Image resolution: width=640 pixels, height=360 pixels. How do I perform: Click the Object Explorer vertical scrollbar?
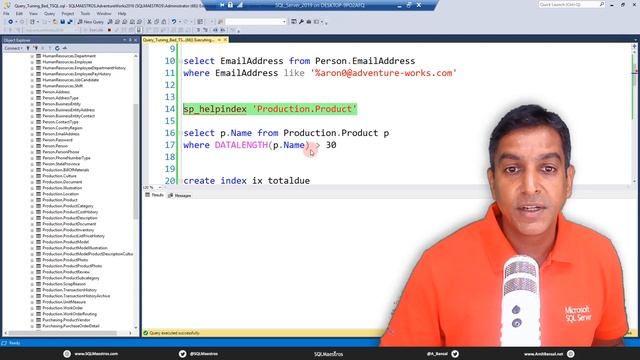[x=136, y=161]
